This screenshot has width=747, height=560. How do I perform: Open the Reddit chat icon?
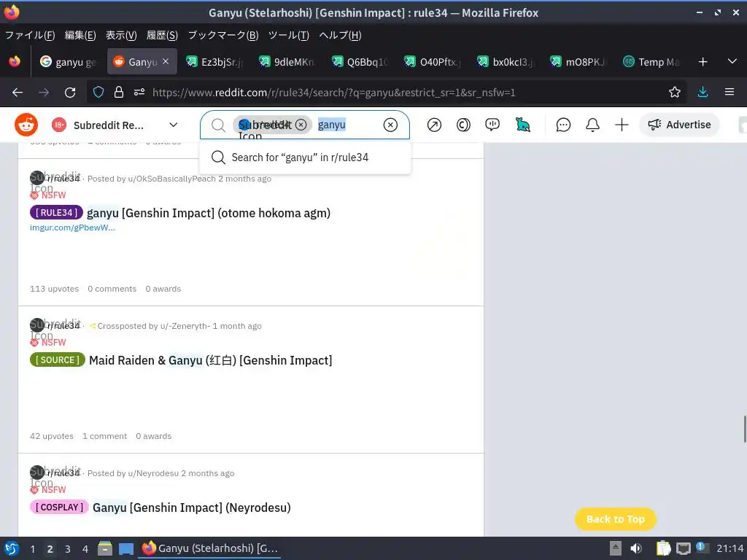click(563, 125)
